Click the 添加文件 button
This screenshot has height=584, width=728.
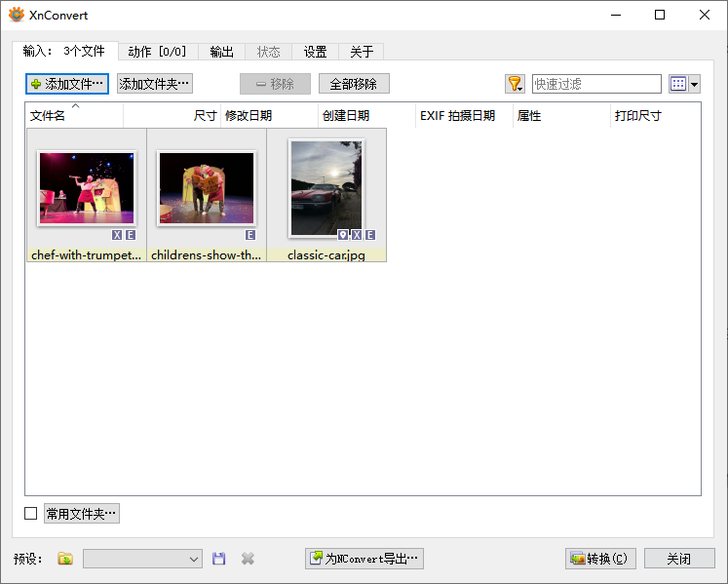point(67,84)
